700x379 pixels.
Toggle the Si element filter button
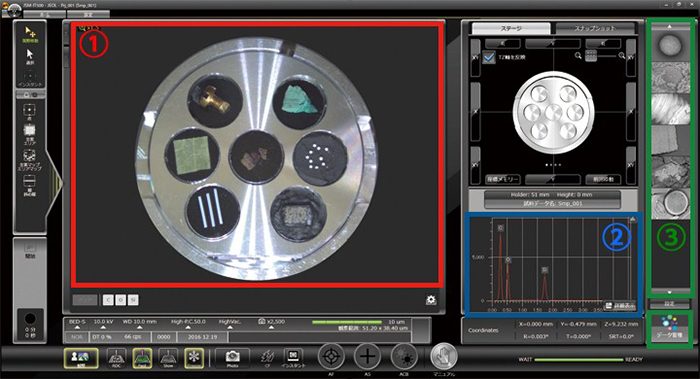point(133,300)
